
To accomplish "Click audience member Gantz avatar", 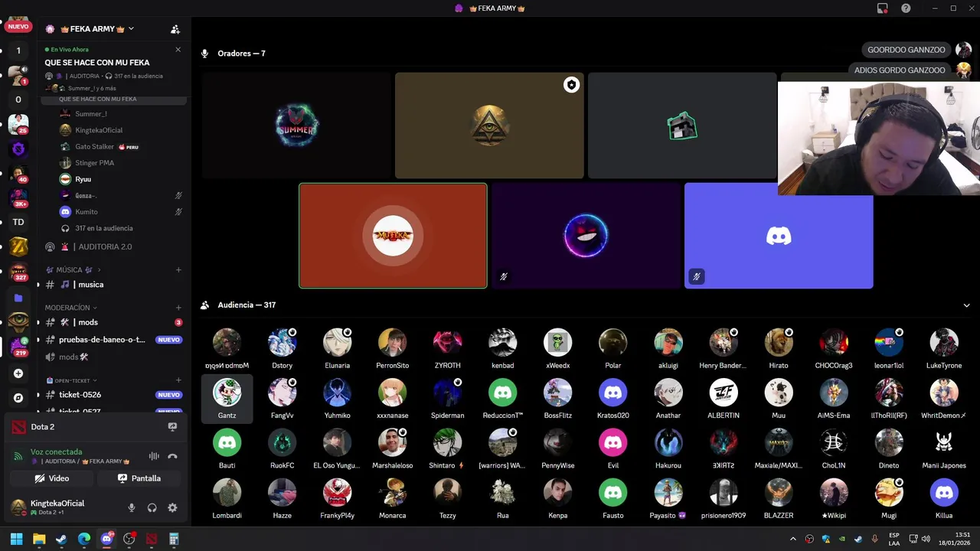I will click(227, 393).
